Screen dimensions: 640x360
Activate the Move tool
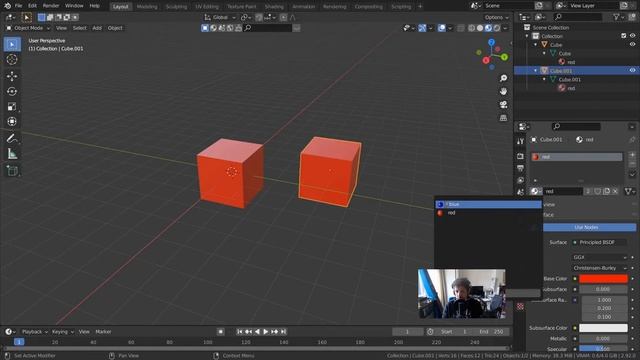[12, 76]
